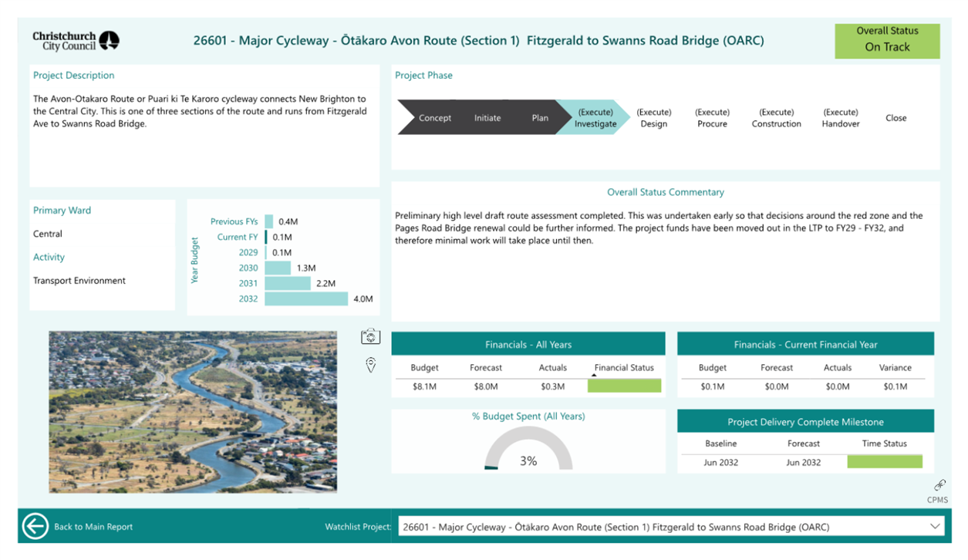Viewport: 968px width, 560px height.
Task: Click the green Time Status indicator bar
Action: coord(885,461)
